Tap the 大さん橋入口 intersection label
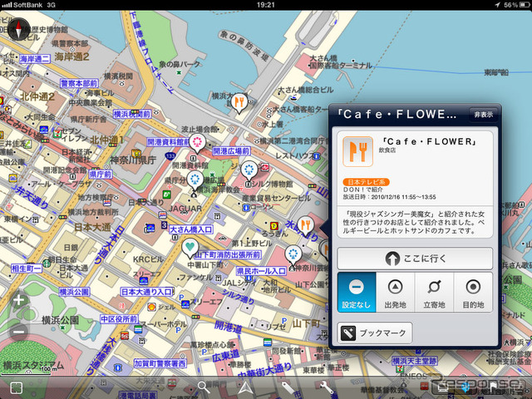This screenshot has height=399, width=532. tap(191, 229)
